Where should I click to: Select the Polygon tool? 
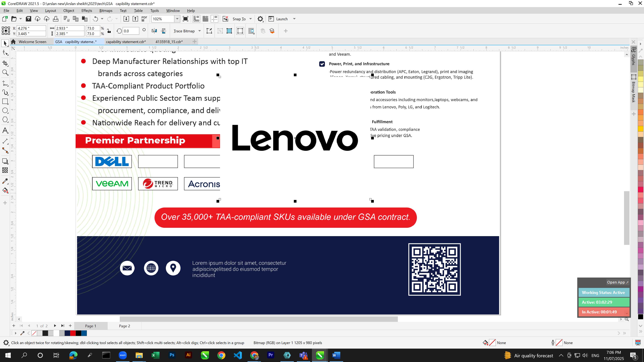pyautogui.click(x=5, y=120)
